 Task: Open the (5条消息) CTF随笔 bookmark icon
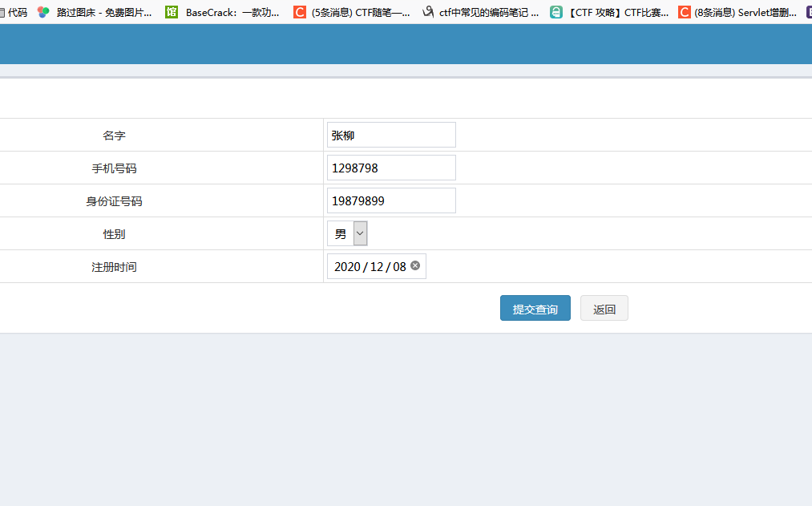[300, 12]
